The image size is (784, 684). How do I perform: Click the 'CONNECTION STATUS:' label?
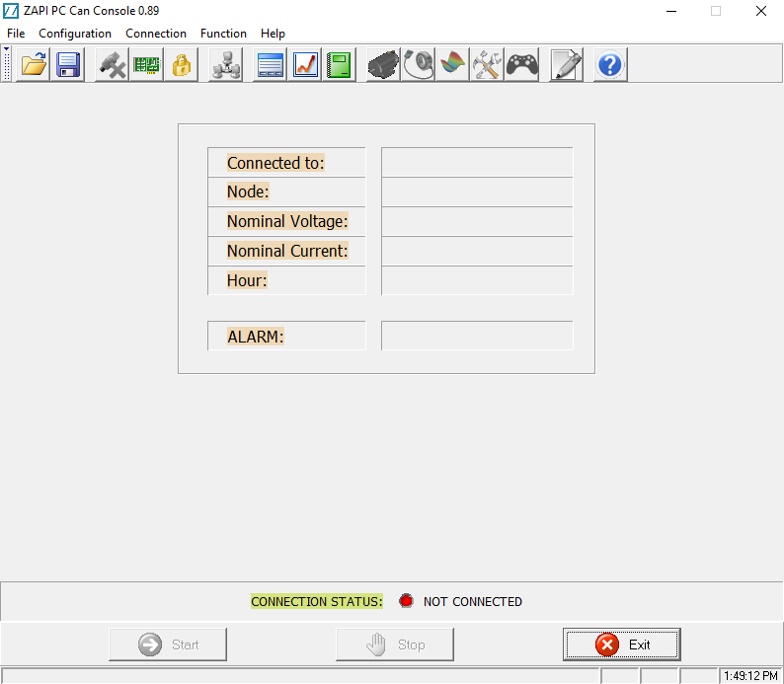point(317,601)
